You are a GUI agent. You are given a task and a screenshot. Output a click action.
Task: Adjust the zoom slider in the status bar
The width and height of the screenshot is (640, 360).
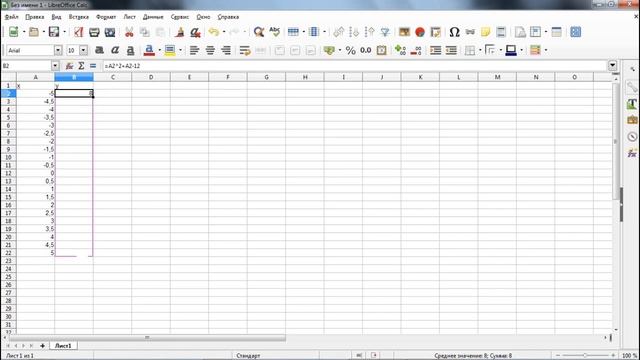585,356
